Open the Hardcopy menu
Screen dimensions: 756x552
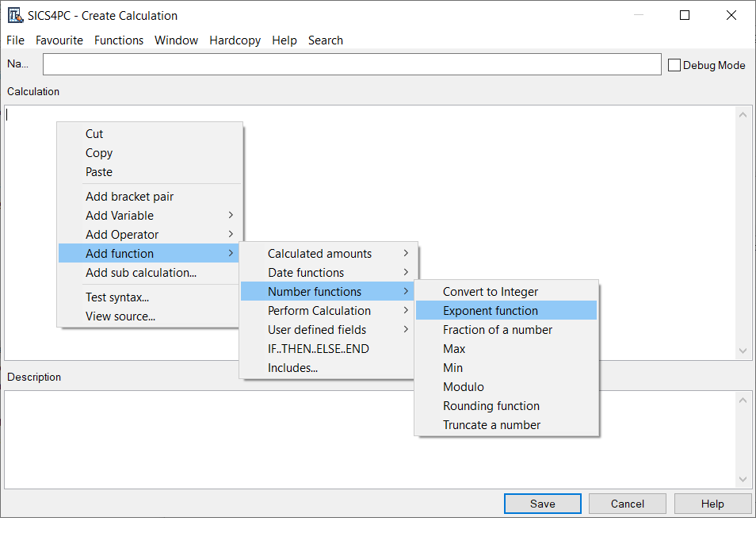click(x=235, y=40)
